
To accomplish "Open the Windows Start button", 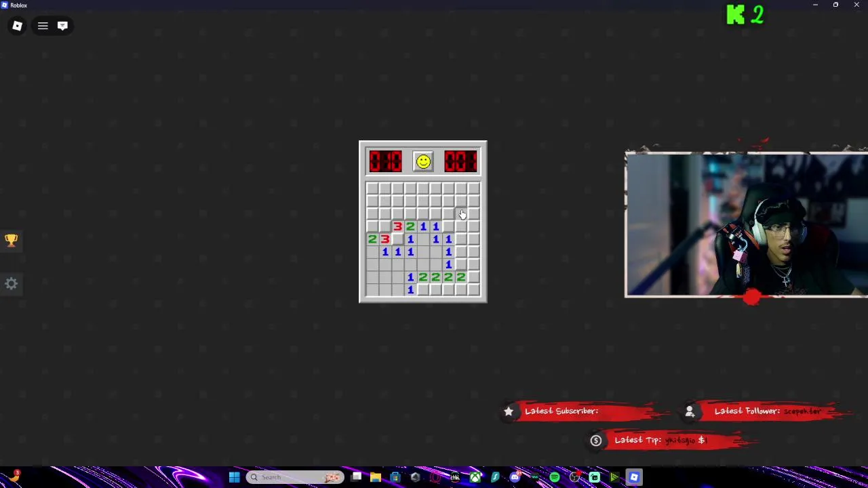I will [234, 477].
